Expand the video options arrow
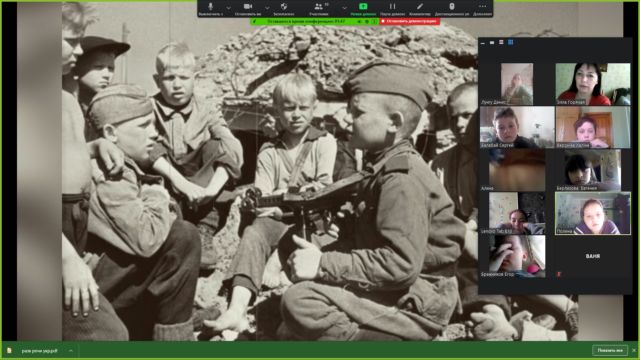 [x=267, y=8]
